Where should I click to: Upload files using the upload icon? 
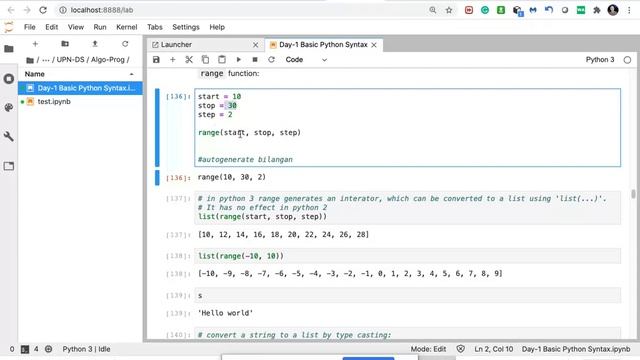pos(95,44)
